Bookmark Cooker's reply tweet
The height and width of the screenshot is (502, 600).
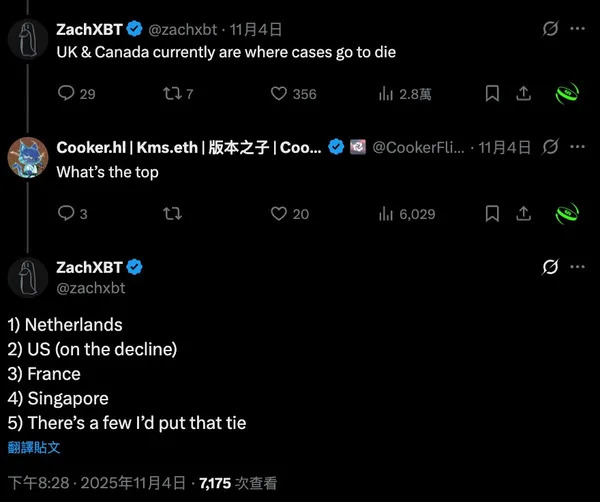pyautogui.click(x=492, y=213)
